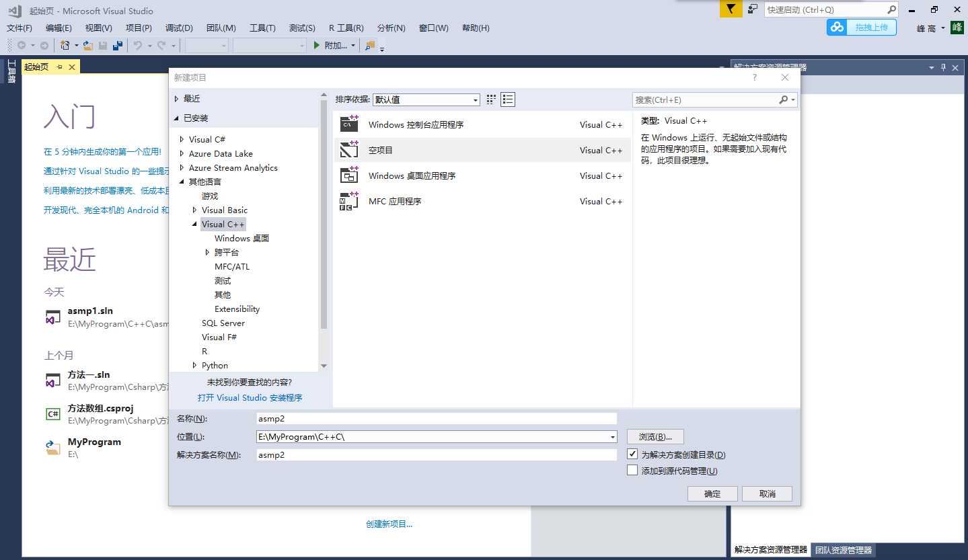Expand the 最近 section
Image resolution: width=968 pixels, height=560 pixels.
tap(176, 98)
